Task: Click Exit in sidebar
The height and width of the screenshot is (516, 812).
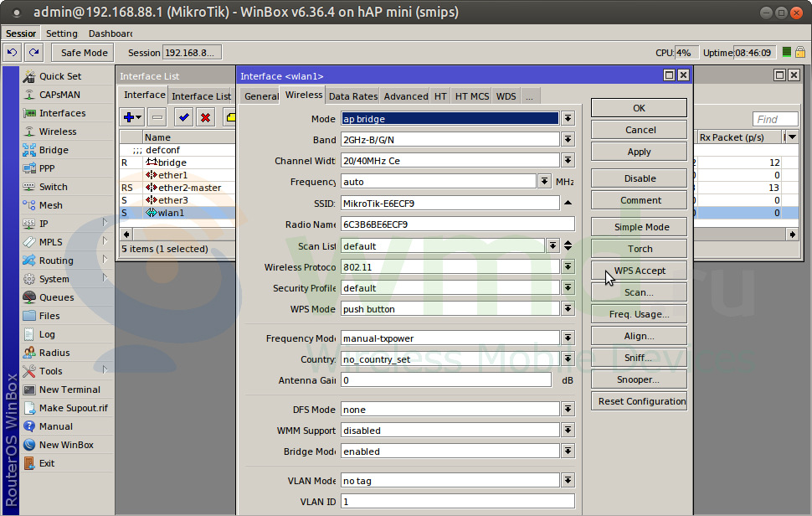Action: click(x=47, y=463)
